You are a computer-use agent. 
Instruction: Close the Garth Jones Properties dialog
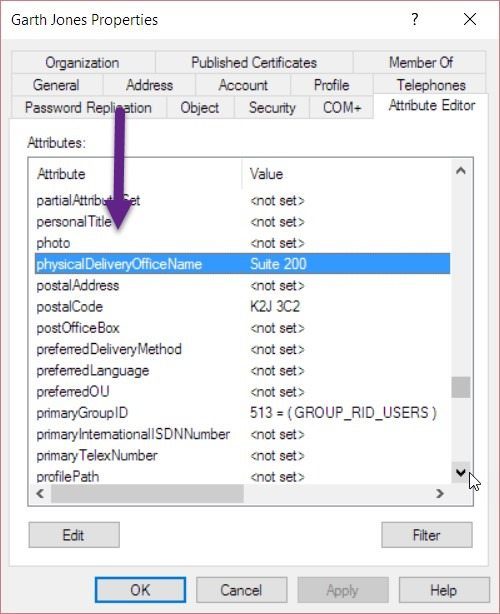click(x=469, y=19)
